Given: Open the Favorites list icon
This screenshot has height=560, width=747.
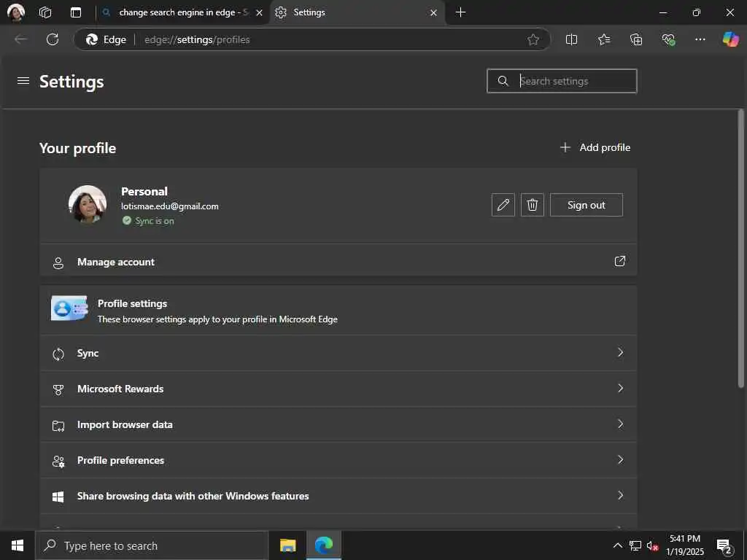Looking at the screenshot, I should 603,39.
